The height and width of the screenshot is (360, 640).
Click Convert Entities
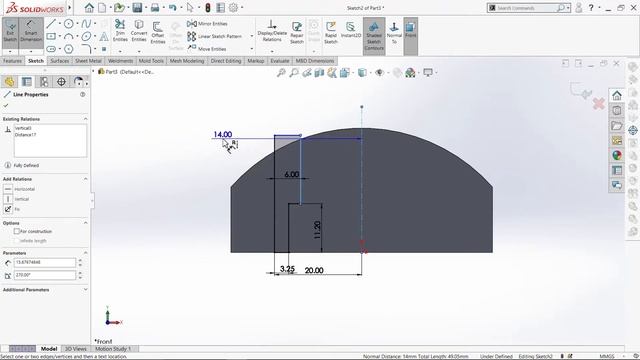(139, 31)
